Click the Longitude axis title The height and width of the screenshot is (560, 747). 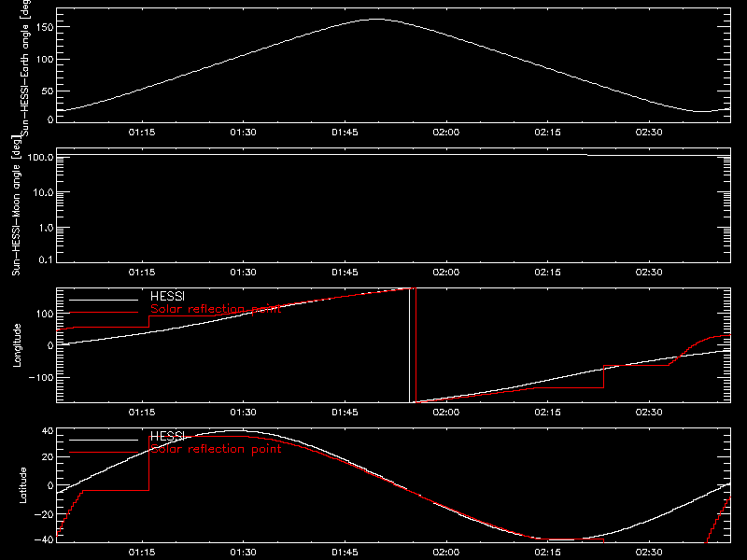pyautogui.click(x=17, y=345)
